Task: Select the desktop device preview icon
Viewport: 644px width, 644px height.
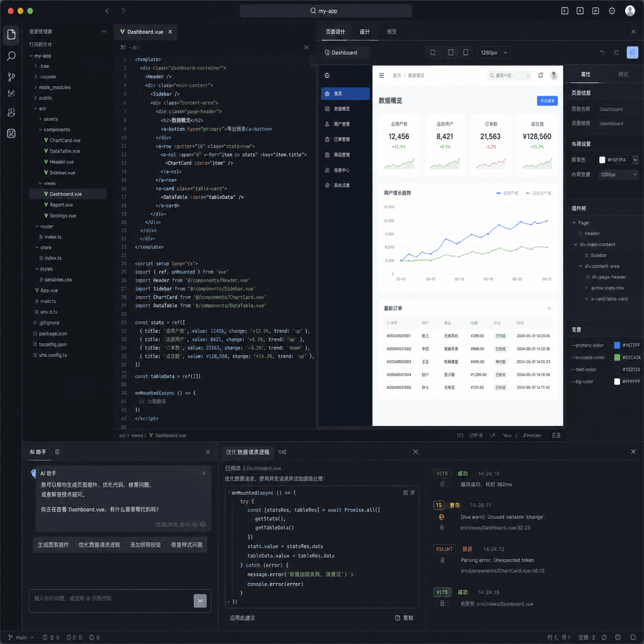Action: click(433, 53)
